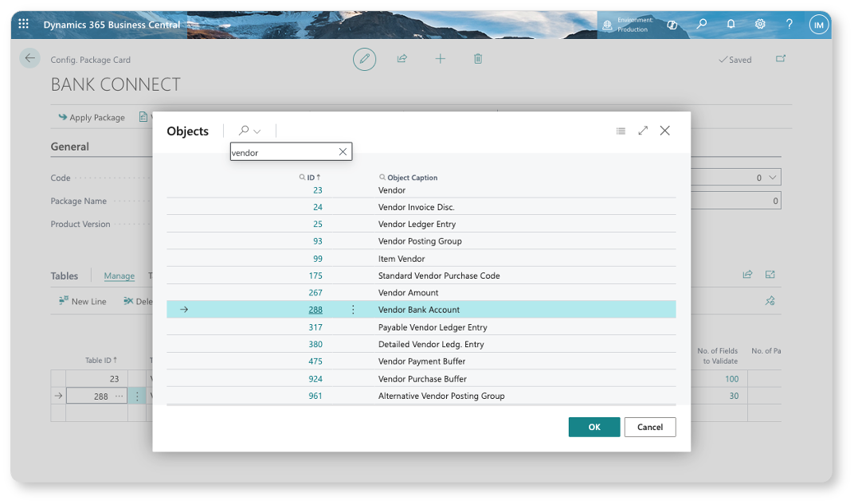Open the Manage tab in Tables

pos(119,276)
